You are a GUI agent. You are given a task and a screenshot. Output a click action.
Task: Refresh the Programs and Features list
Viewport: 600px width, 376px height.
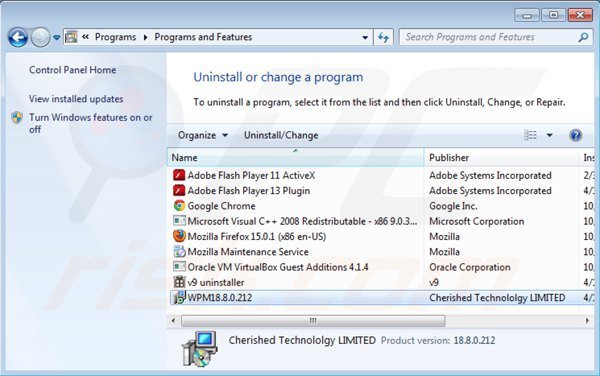point(383,37)
